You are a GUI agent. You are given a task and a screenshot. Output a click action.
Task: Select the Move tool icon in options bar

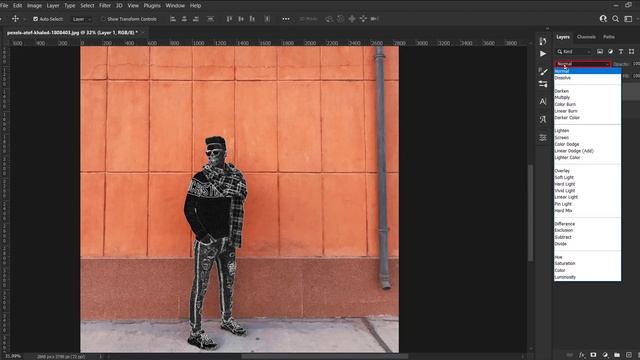15,19
